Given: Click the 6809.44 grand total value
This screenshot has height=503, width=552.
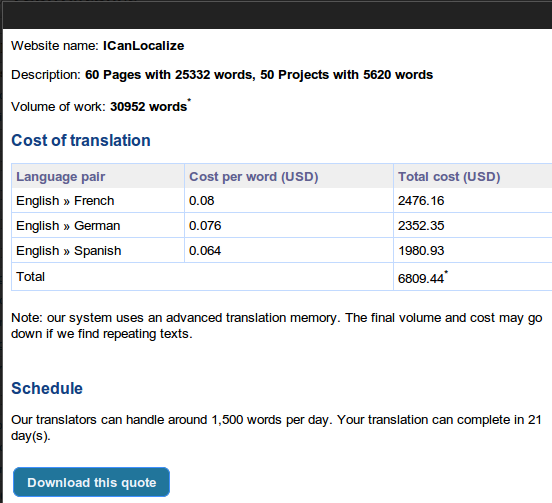Looking at the screenshot, I should (x=421, y=278).
